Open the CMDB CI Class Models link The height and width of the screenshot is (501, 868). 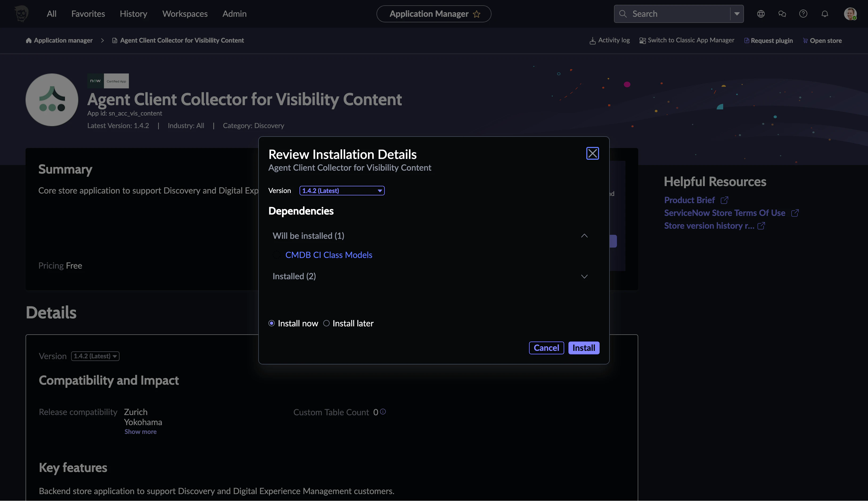329,255
